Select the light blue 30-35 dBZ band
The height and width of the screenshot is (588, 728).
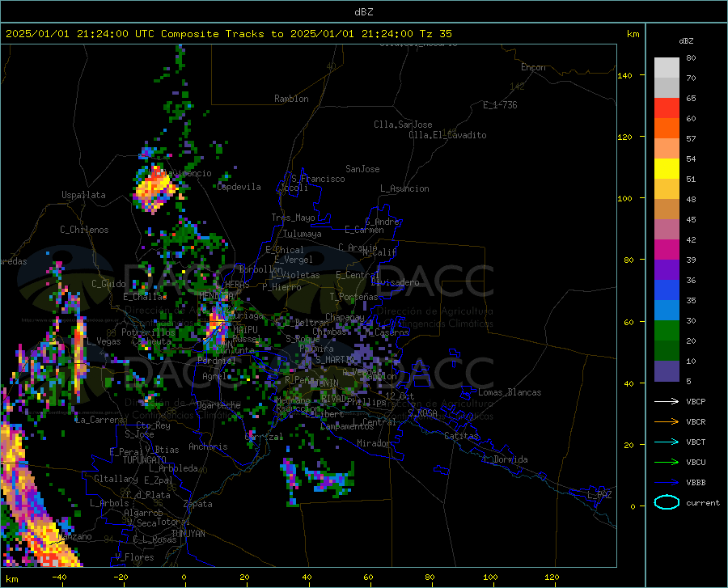667,311
